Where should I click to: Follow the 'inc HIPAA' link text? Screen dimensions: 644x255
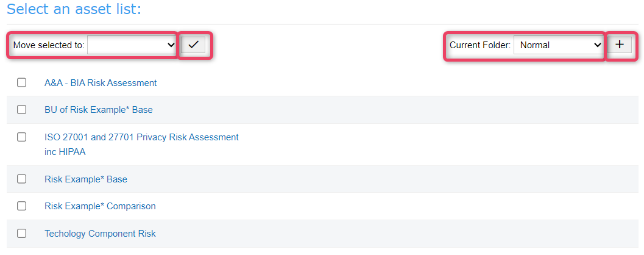pyautogui.click(x=65, y=152)
